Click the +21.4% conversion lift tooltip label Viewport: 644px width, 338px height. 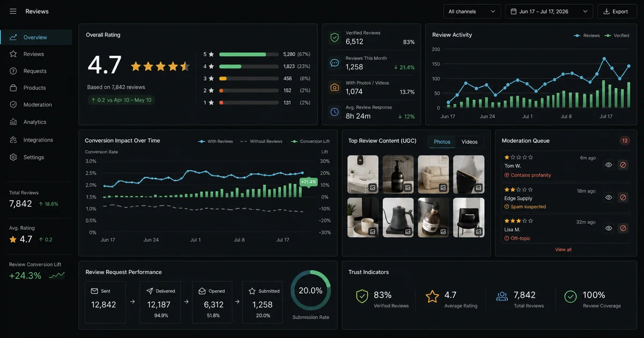[x=309, y=182]
